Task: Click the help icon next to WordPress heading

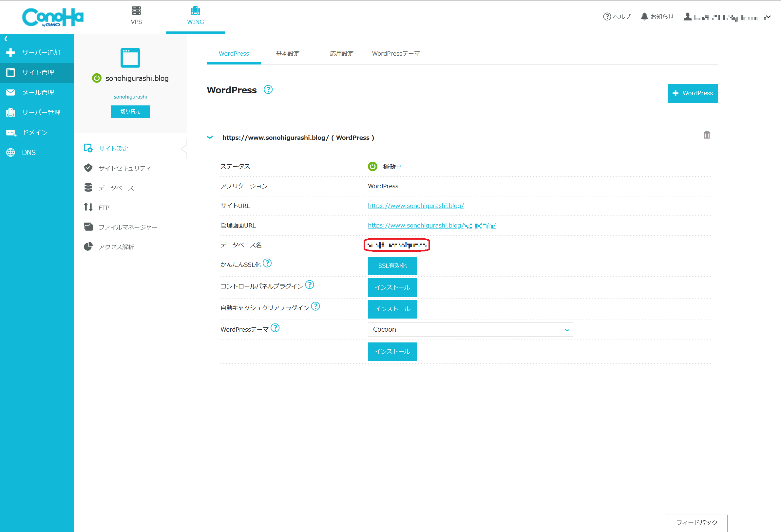Action: click(x=268, y=90)
